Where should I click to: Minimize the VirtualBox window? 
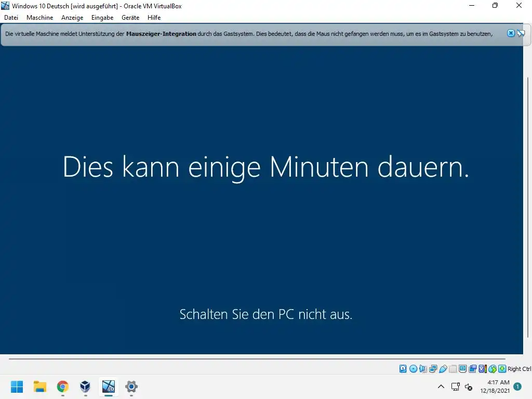point(472,6)
